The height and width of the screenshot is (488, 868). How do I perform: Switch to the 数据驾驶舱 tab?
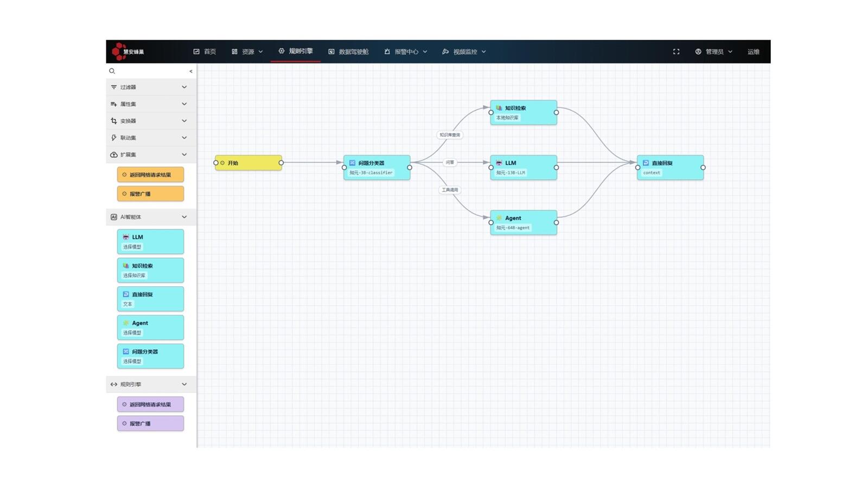[x=348, y=52]
